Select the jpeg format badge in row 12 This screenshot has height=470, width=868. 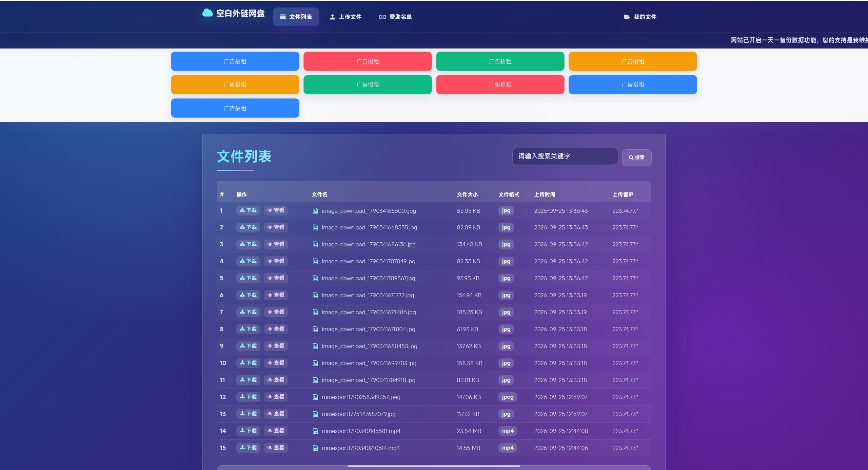508,397
